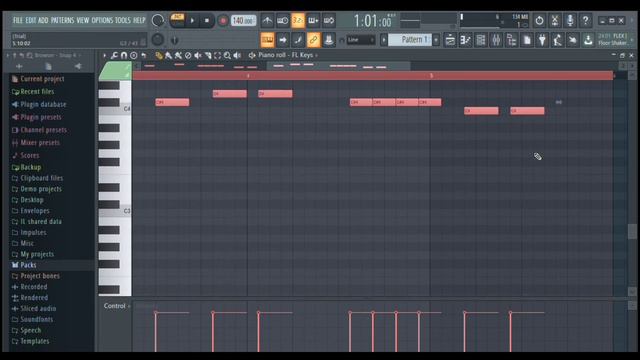Open the pattern selector dropdown arrow

[x=436, y=40]
